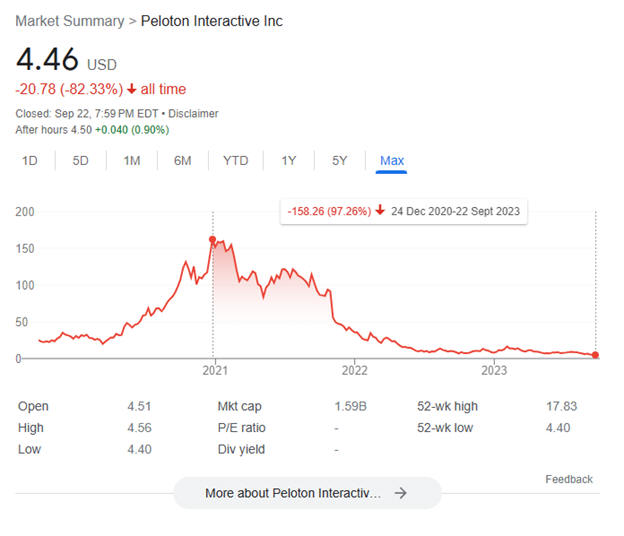Select the 5Y time range
This screenshot has width=624, height=536.
(339, 160)
